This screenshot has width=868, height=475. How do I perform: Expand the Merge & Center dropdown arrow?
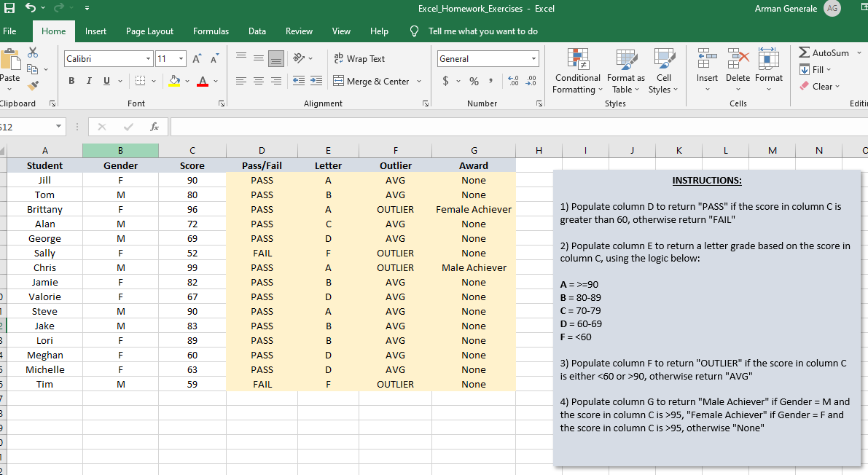tap(419, 81)
